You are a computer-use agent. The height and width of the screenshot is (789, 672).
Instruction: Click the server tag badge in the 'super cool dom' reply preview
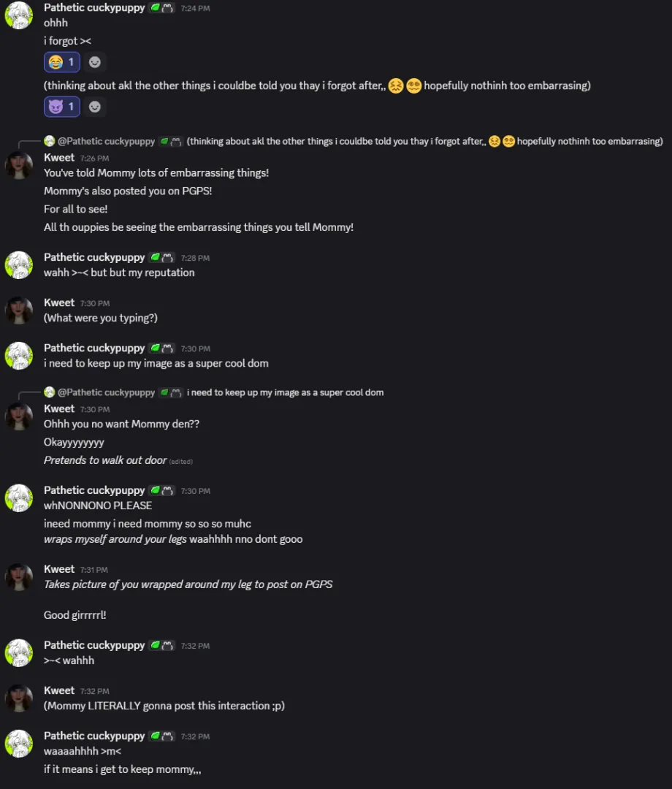point(171,392)
